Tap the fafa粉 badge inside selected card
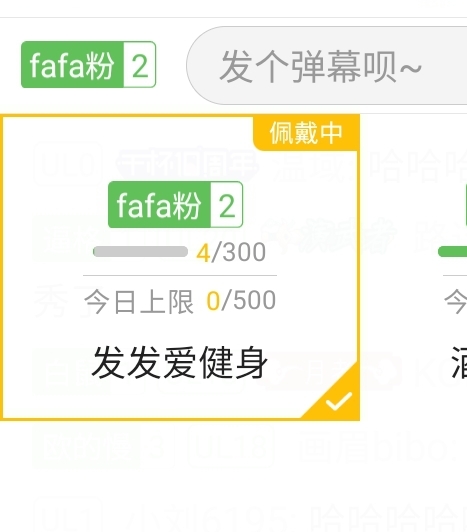Viewport: 467px width, 532px height. tap(175, 205)
